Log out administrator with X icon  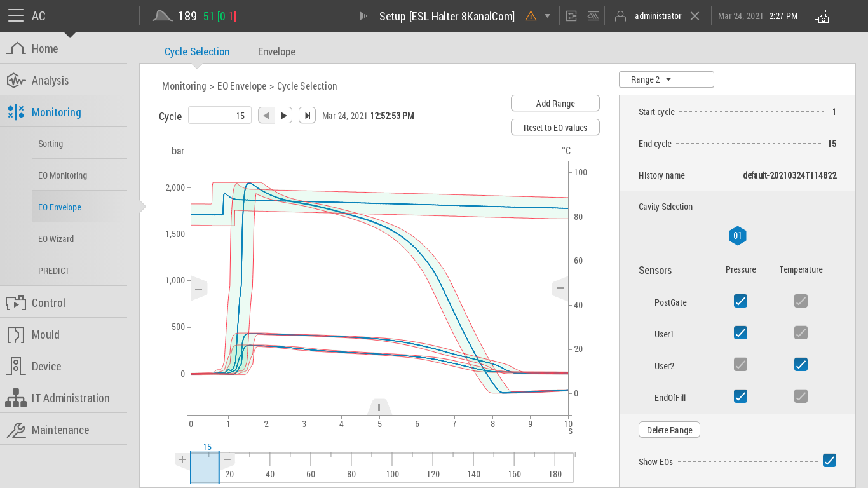click(695, 16)
